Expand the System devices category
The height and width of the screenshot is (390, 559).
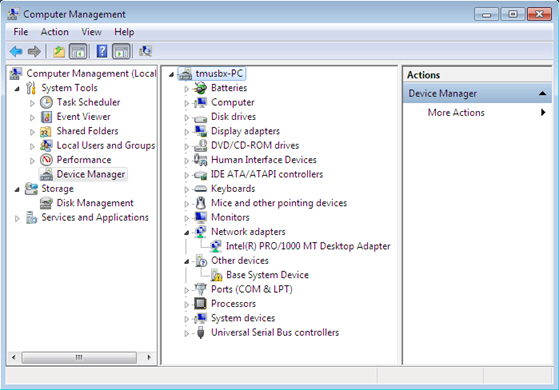click(186, 319)
